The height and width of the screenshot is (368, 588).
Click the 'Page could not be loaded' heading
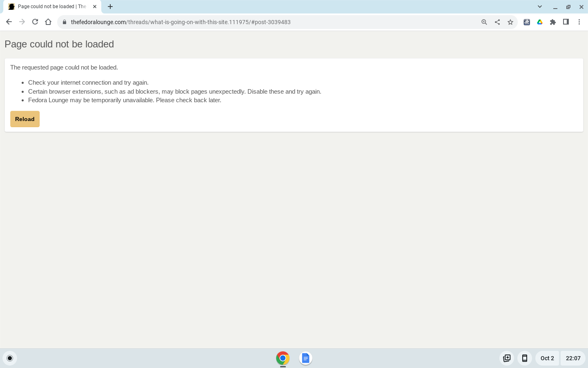coord(59,44)
